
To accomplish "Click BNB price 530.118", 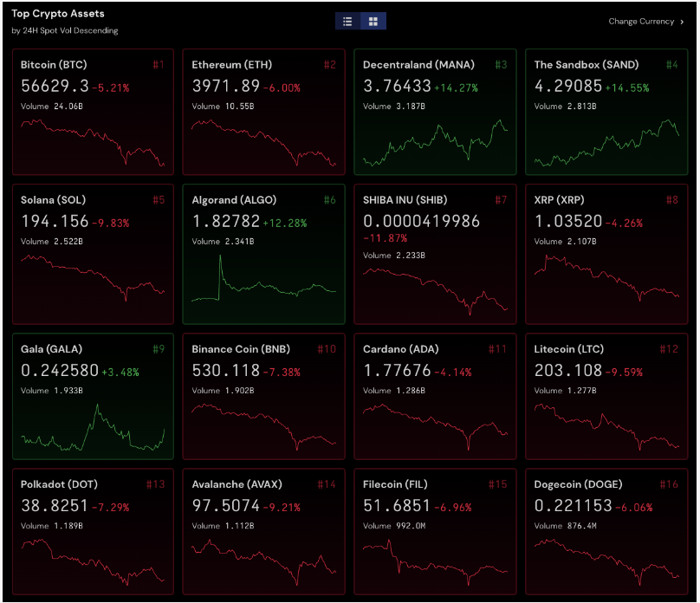I will click(x=226, y=370).
